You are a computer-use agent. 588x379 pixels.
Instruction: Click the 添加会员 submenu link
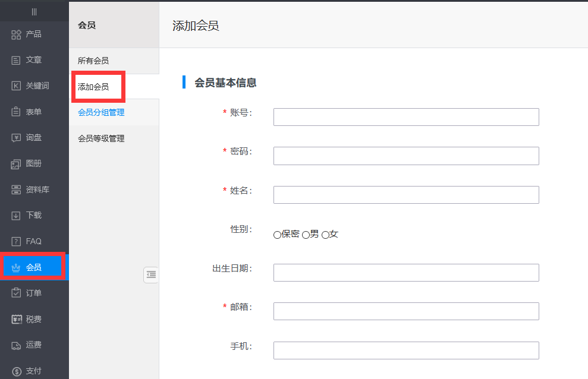[93, 87]
